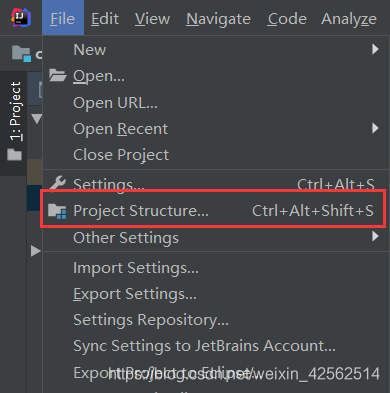This screenshot has height=393, width=390.
Task: Open the Analyze menu
Action: (349, 19)
